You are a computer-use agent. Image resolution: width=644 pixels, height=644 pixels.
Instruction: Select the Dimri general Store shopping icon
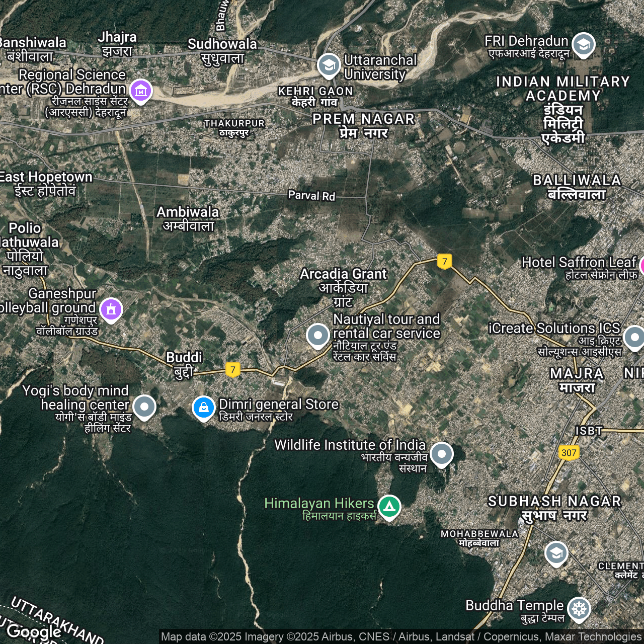(204, 408)
